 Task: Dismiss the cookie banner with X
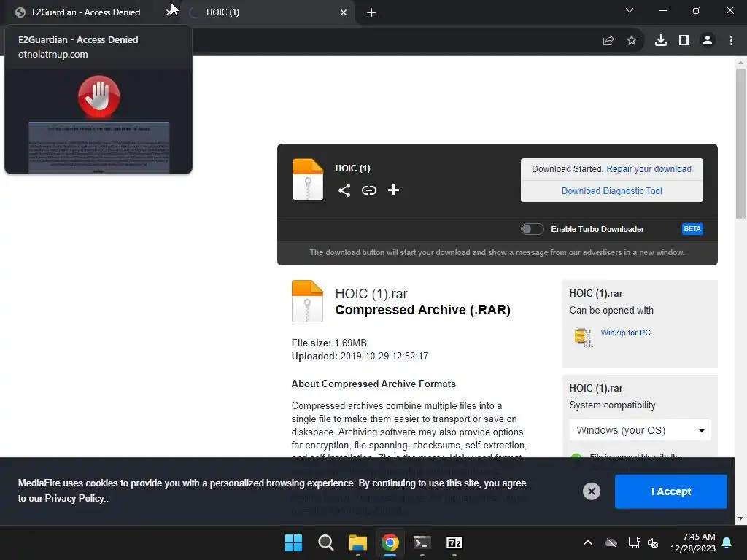591,491
